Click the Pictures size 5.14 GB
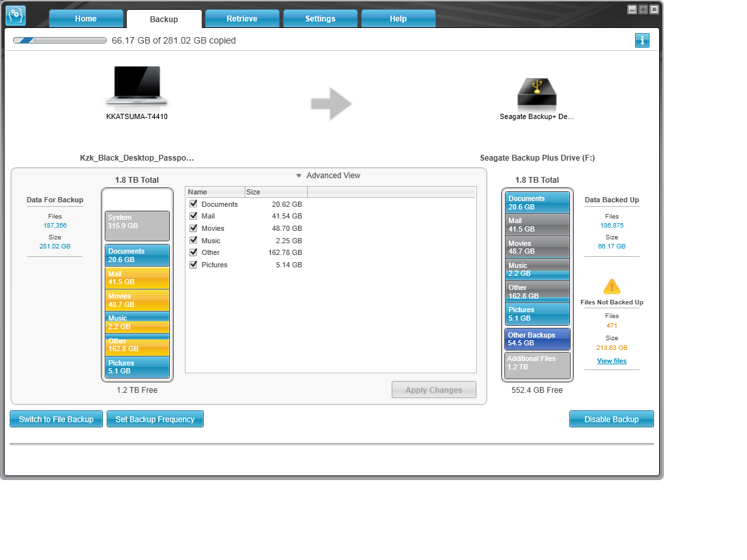The image size is (747, 560). (289, 265)
